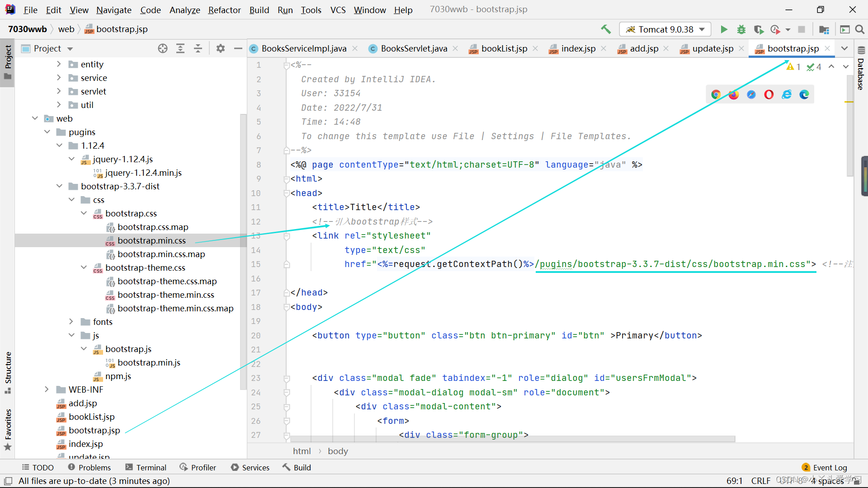Screen dimensions: 868x488
Task: Hide the Project panel with minus icon
Action: [238, 48]
